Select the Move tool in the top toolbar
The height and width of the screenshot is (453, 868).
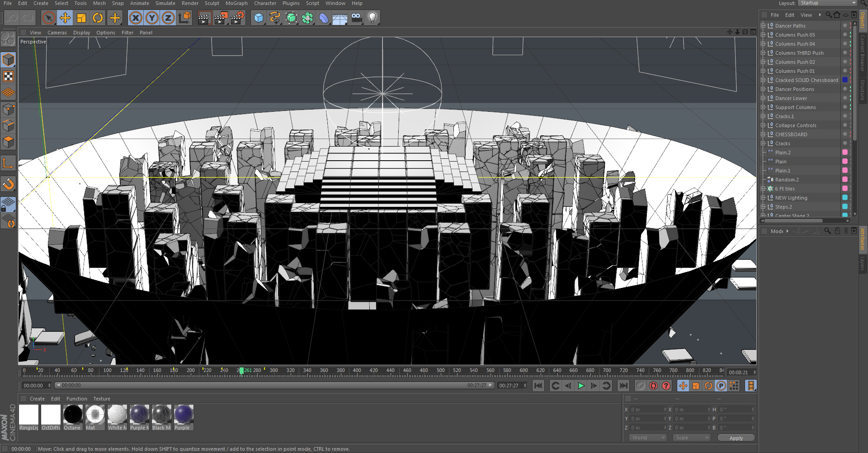pyautogui.click(x=65, y=18)
